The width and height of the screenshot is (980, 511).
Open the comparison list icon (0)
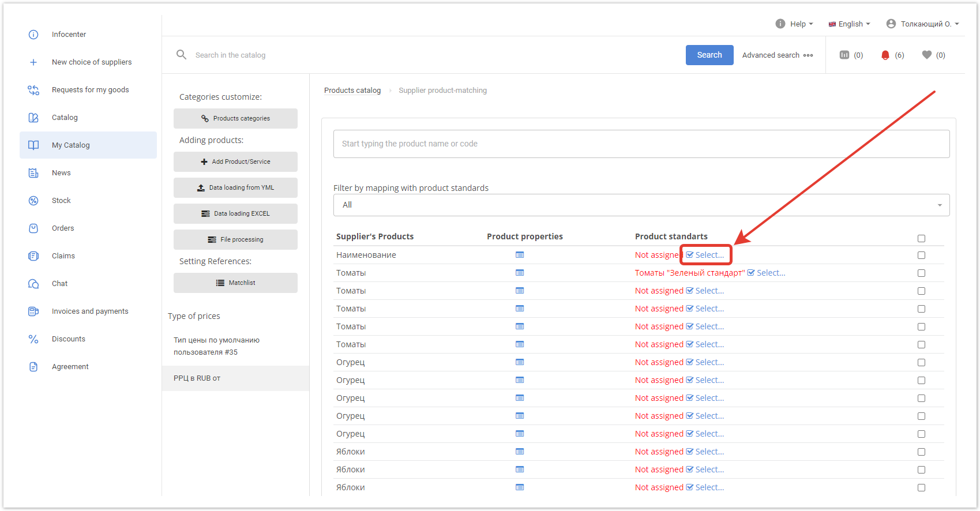(x=844, y=55)
